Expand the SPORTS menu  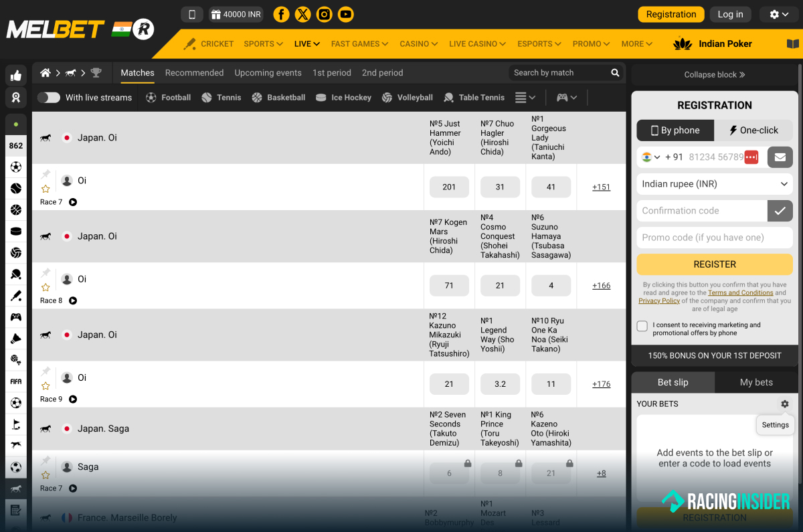[x=264, y=43]
